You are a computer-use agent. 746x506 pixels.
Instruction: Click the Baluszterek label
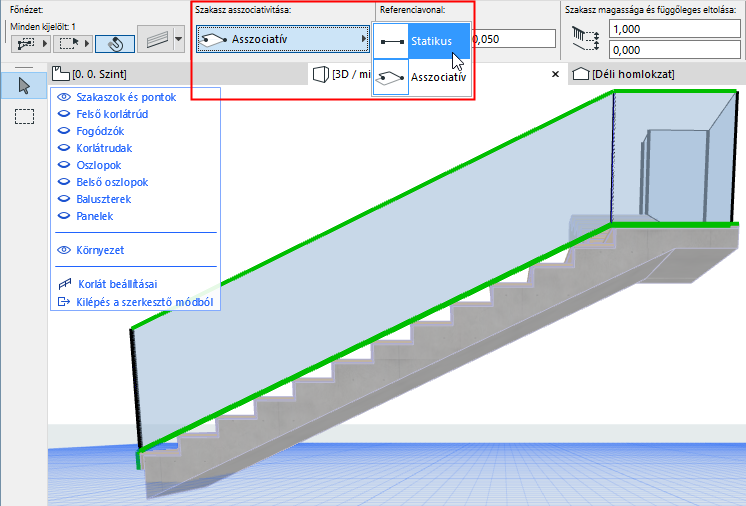pos(104,199)
